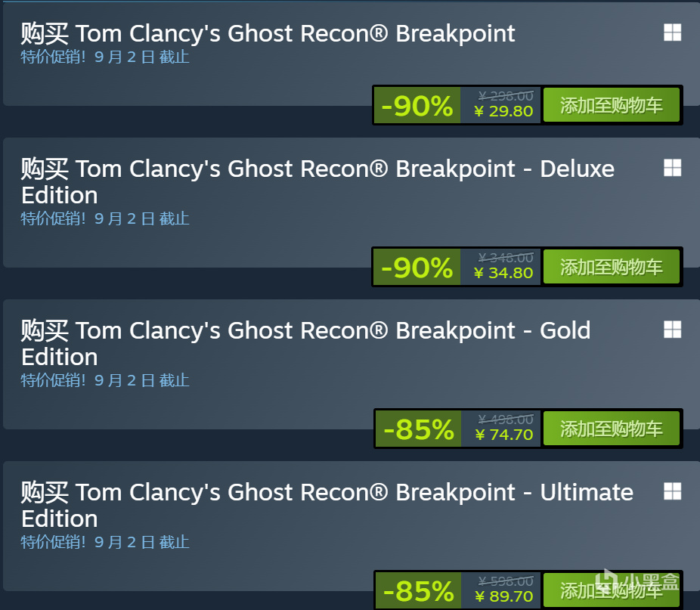Click the -90% badge priced ¥29.80
Viewport: 700px width, 610px height.
(417, 105)
